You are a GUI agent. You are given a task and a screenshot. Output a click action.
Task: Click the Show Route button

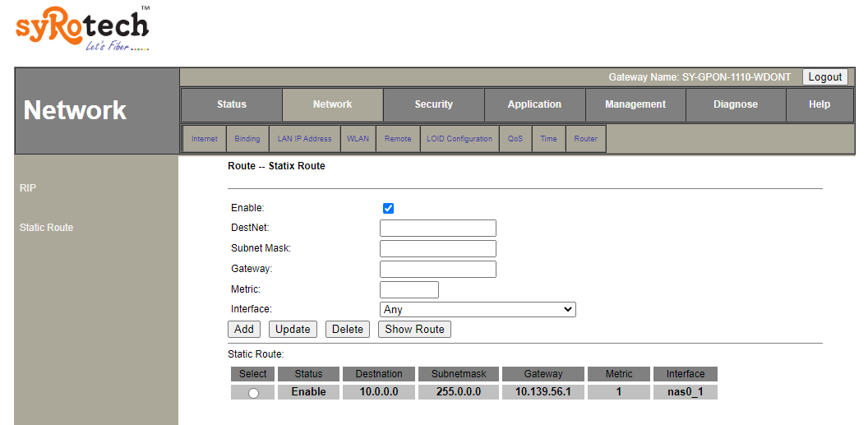(x=414, y=330)
